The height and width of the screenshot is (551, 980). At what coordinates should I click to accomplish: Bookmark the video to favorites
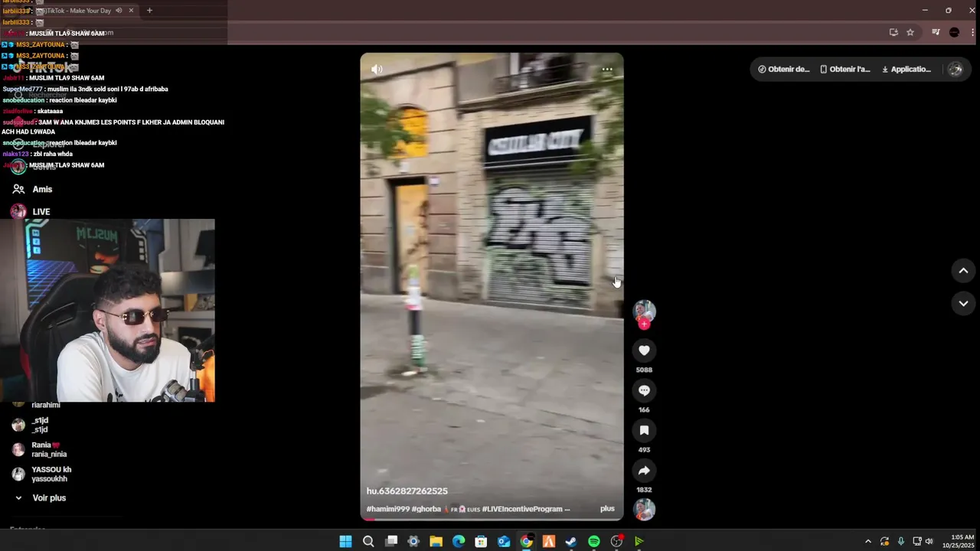click(x=644, y=430)
